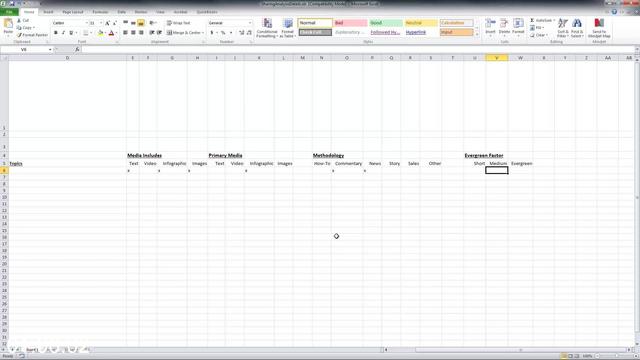Image resolution: width=640 pixels, height=360 pixels.
Task: Apply the Input cell style
Action: point(456,32)
